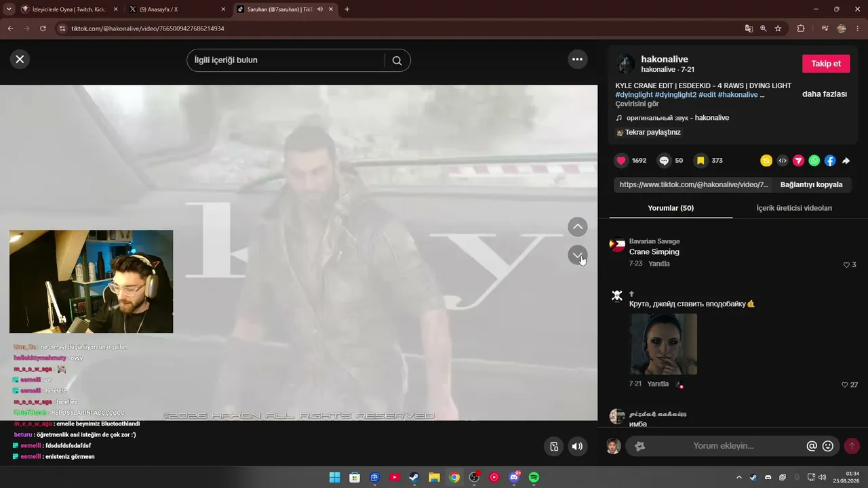Bookmark this page with star icon

778,28
